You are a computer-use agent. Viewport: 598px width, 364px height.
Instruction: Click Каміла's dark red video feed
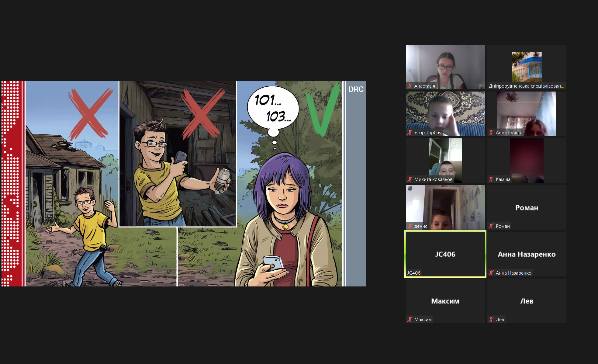pyautogui.click(x=527, y=160)
